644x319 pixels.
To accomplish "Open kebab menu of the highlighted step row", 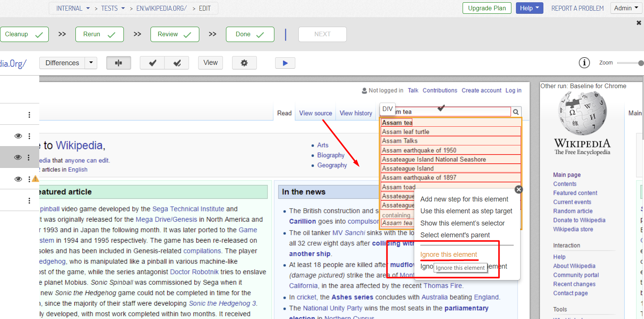I will pos(29,157).
